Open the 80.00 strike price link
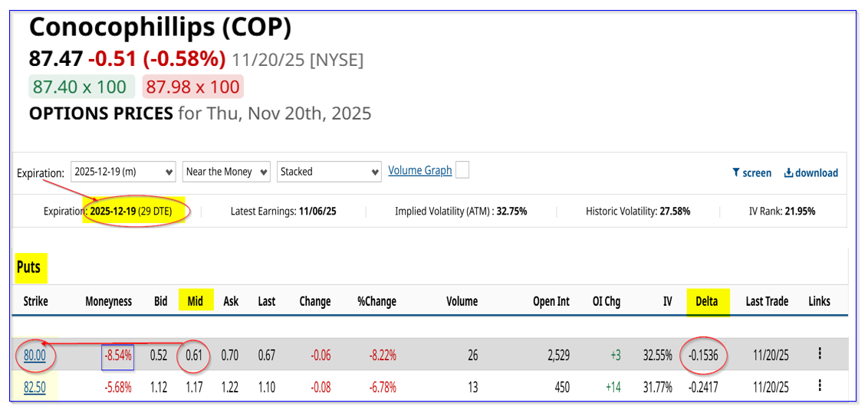This screenshot has width=868, height=420. (35, 355)
